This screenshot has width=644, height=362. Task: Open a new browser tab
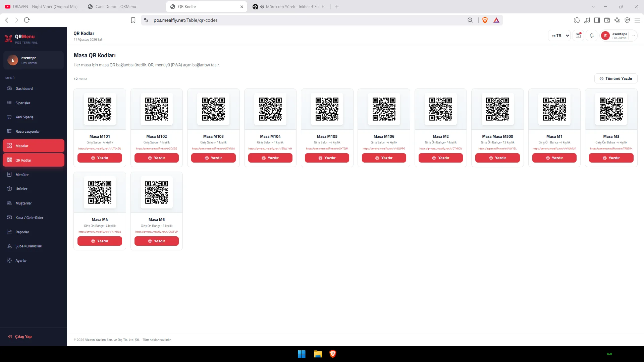337,7
